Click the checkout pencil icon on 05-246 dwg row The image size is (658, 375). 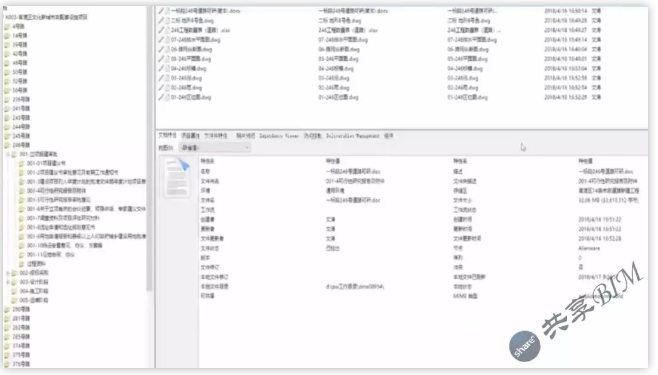point(161,59)
